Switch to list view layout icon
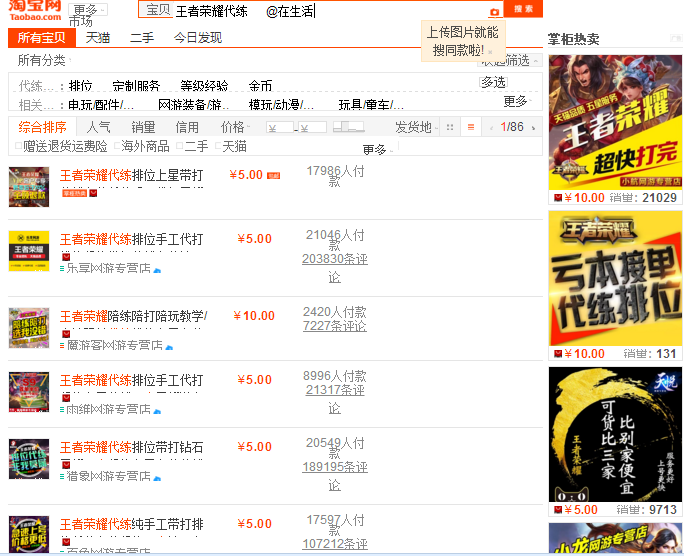 tap(471, 127)
